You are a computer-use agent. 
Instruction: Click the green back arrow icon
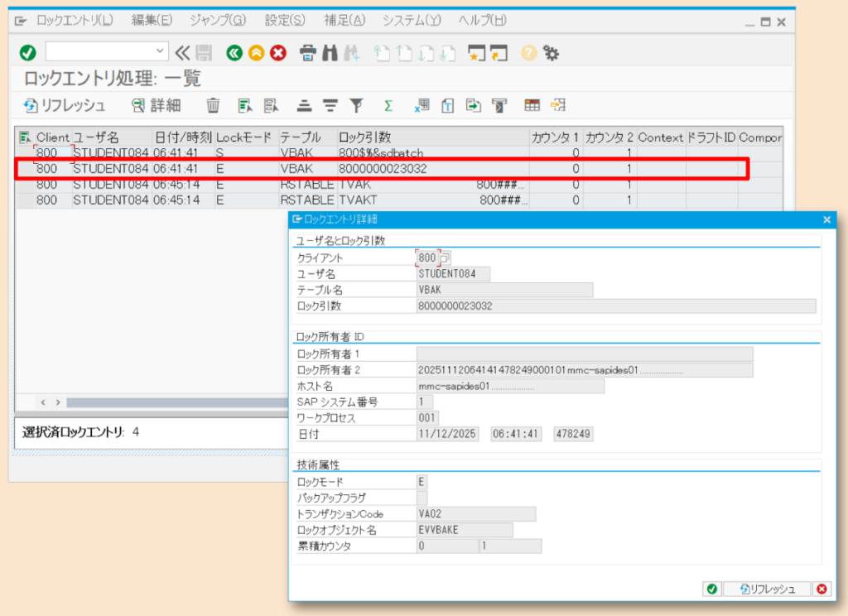coord(233,52)
